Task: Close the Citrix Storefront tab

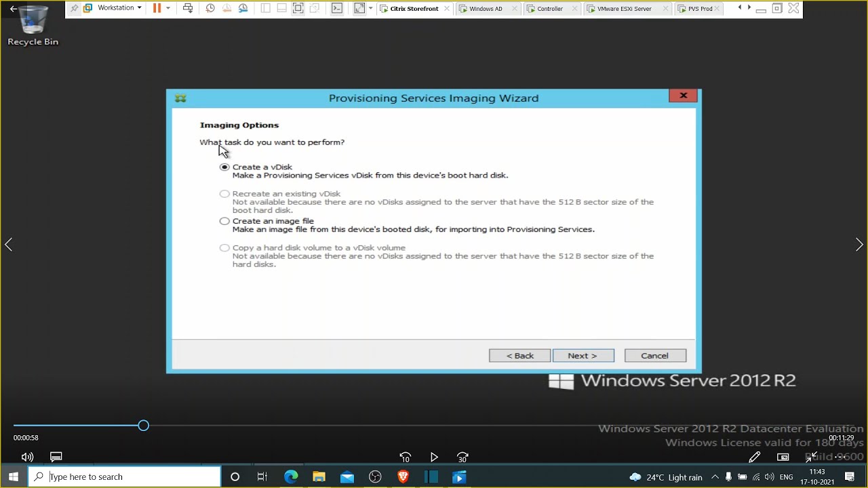Action: point(447,9)
